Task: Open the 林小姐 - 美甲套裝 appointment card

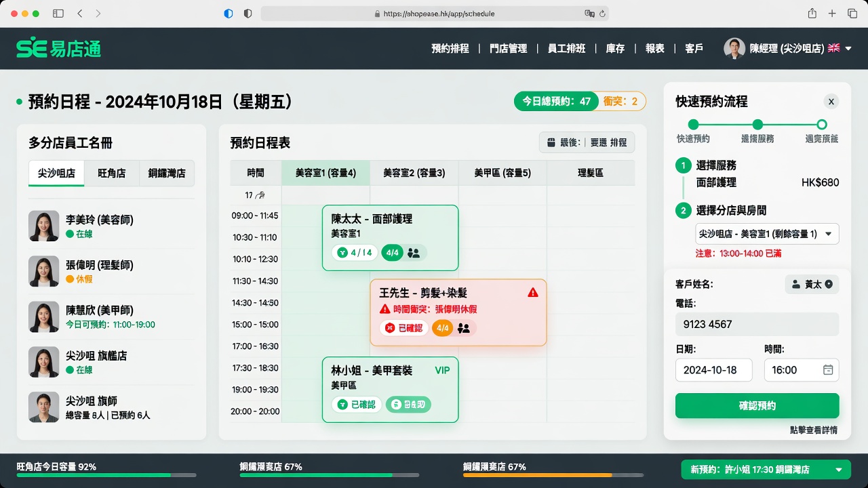Action: (x=390, y=390)
